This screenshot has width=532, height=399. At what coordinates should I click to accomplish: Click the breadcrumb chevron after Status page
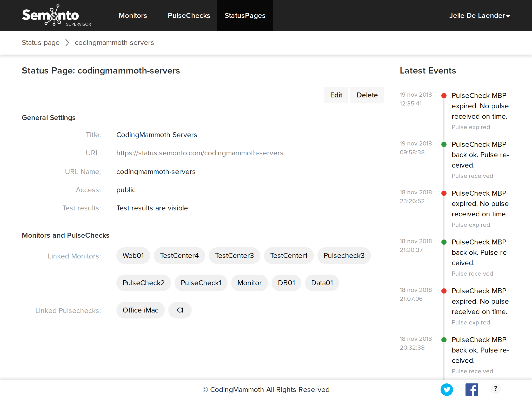pyautogui.click(x=67, y=43)
